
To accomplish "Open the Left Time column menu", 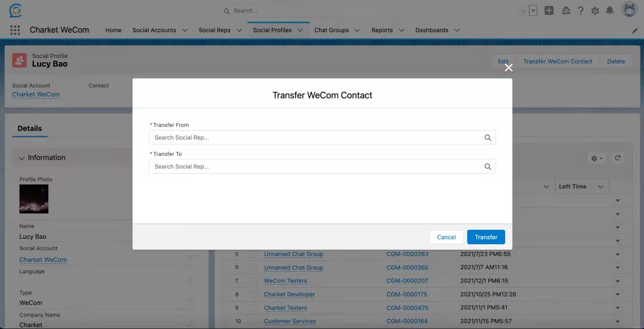I will pyautogui.click(x=600, y=187).
